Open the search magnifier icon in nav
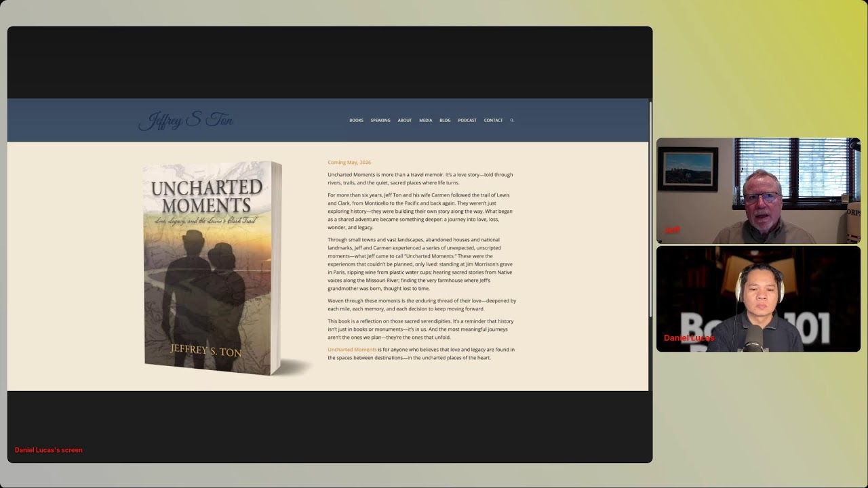The height and width of the screenshot is (488, 868). click(x=512, y=121)
